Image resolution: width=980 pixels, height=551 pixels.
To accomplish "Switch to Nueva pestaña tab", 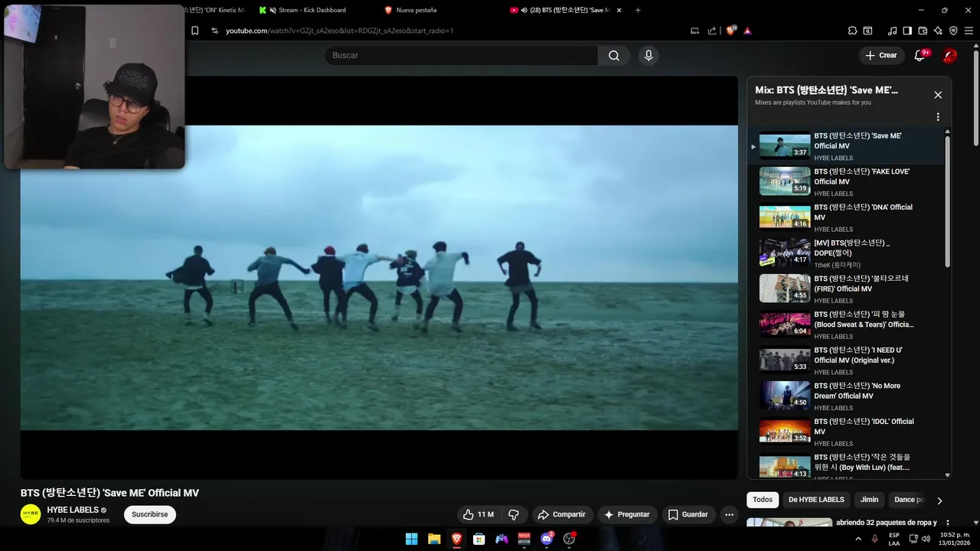I will tap(416, 10).
